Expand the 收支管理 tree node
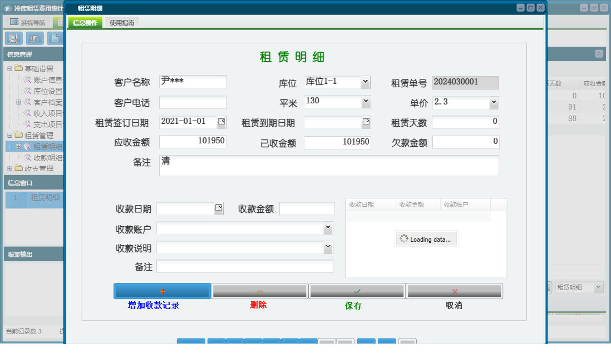The image size is (611, 364). [10, 168]
